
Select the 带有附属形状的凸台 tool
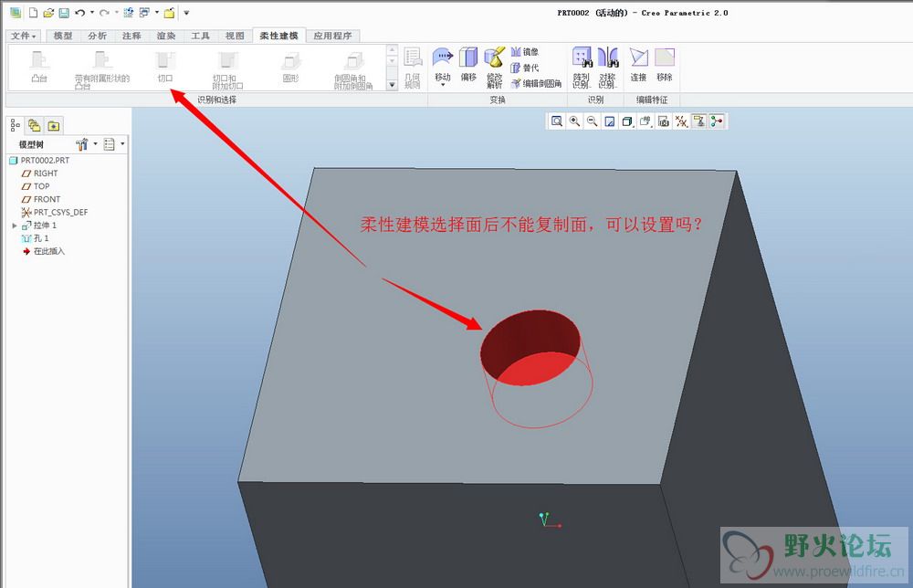[102, 70]
